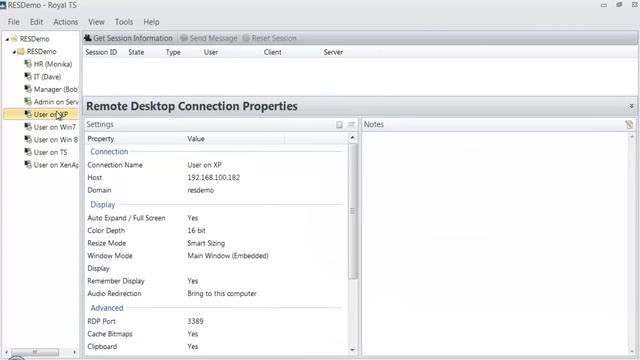Click the Royal TS app icon in title bar
The height and width of the screenshot is (360, 640).
tap(3, 5)
